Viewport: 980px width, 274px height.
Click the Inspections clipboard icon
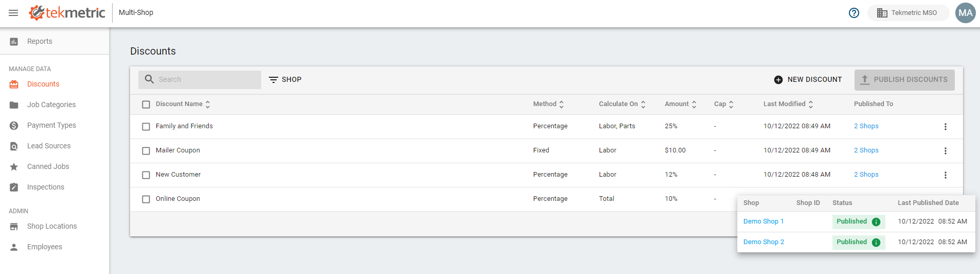click(14, 187)
